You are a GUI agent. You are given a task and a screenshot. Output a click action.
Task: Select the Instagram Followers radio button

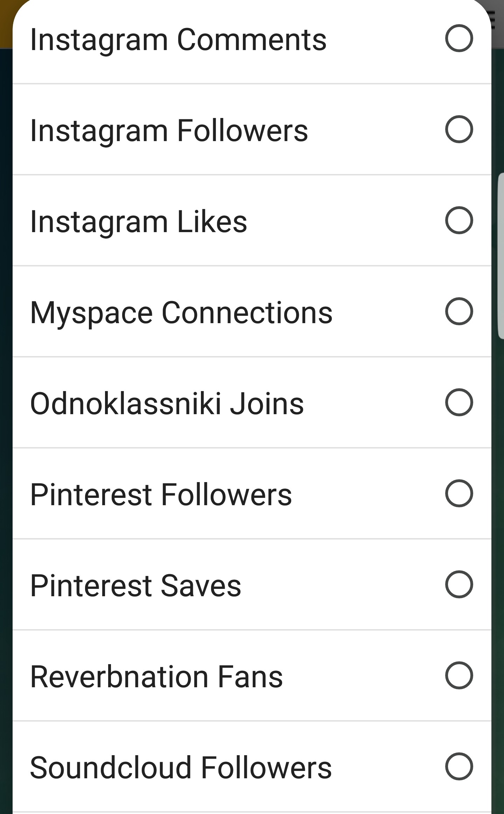(x=459, y=129)
